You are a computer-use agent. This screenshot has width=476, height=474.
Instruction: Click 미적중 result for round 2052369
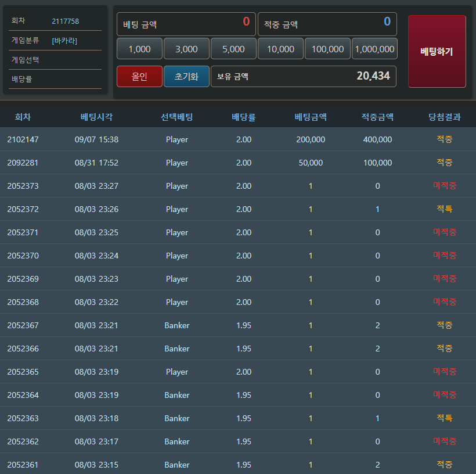point(445,278)
